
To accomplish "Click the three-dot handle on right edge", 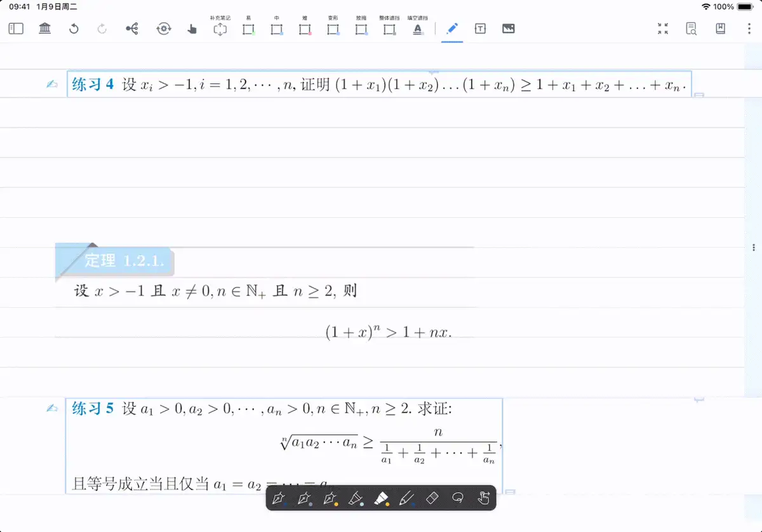I will click(x=753, y=248).
